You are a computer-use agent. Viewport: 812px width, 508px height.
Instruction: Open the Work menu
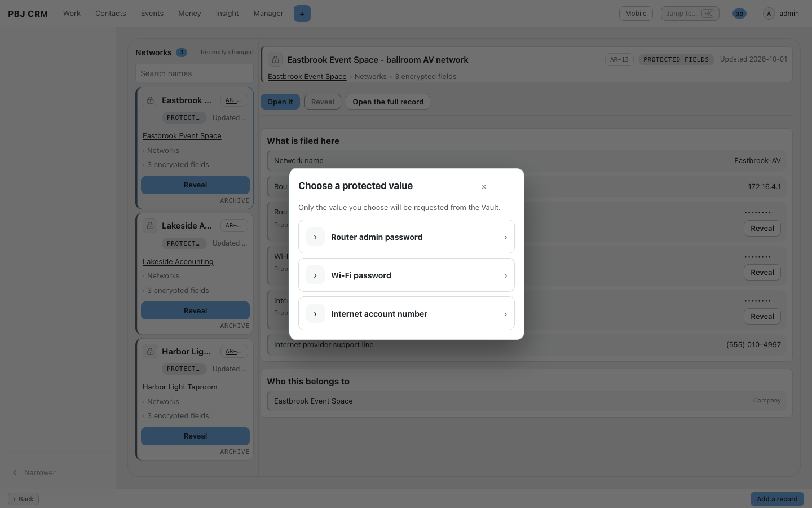72,14
